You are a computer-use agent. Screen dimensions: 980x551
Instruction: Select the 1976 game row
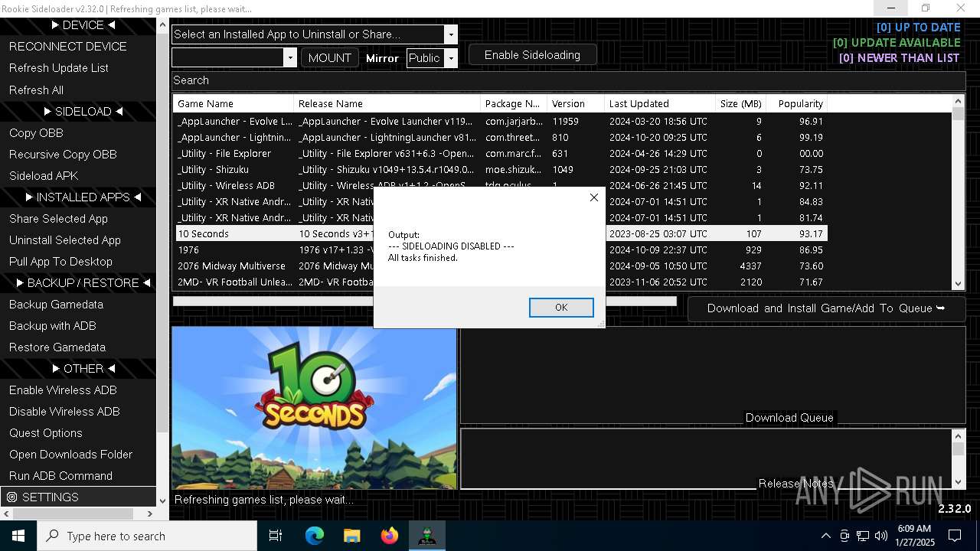tap(501, 250)
